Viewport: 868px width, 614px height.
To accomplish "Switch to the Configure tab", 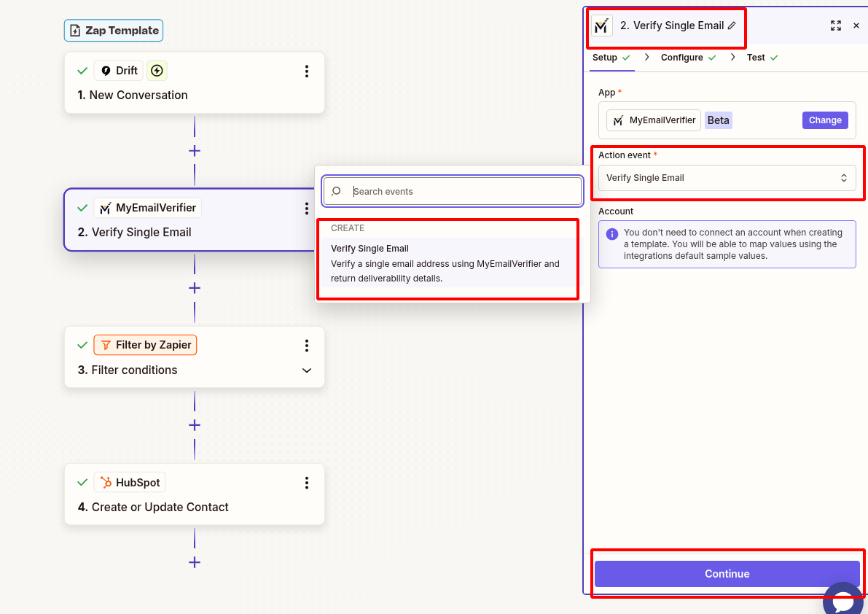I will [x=683, y=57].
